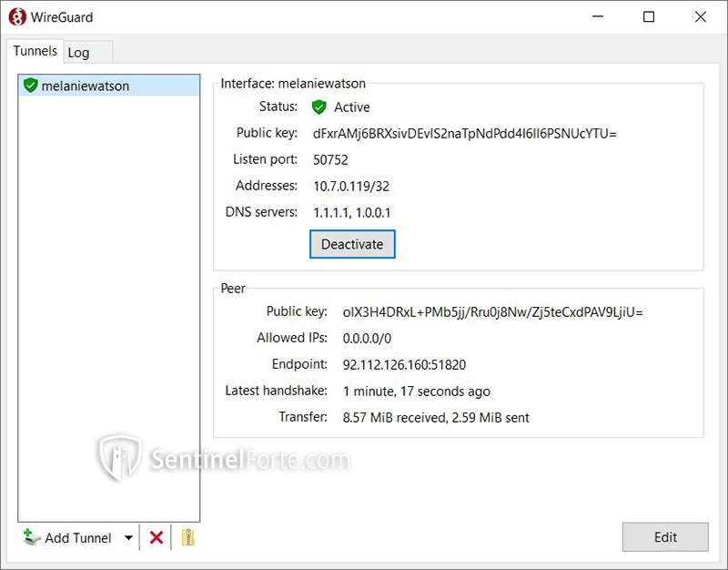Viewport: 728px width, 570px height.
Task: Click Allowed IPs value 0.0.0.0/0
Action: (x=368, y=338)
